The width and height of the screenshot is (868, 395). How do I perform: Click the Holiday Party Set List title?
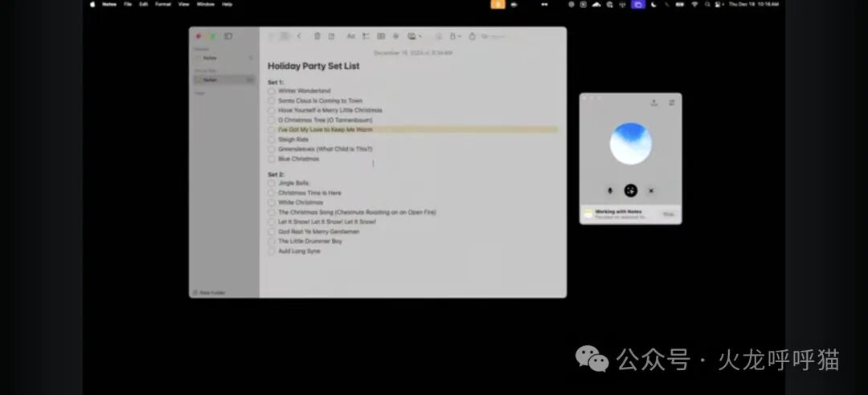tap(313, 66)
